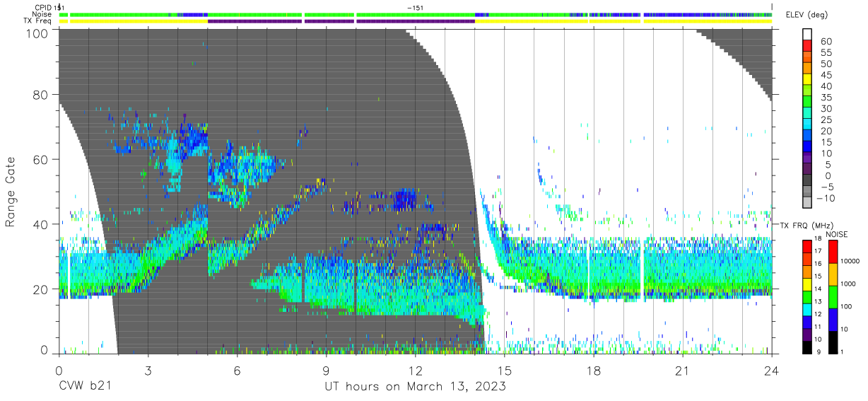This screenshot has width=868, height=401.
Task: Click 'UT hours on March 13, 2023' caption
Action: (x=415, y=387)
